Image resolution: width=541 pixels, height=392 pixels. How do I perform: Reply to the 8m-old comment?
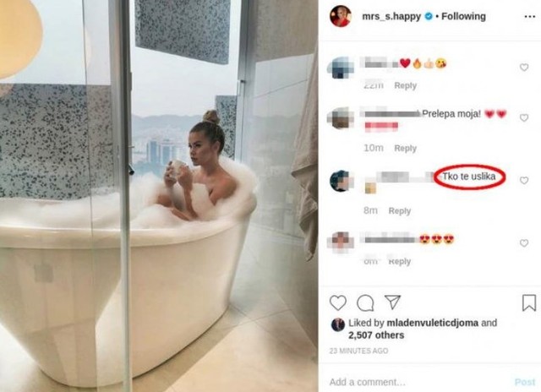tap(400, 211)
